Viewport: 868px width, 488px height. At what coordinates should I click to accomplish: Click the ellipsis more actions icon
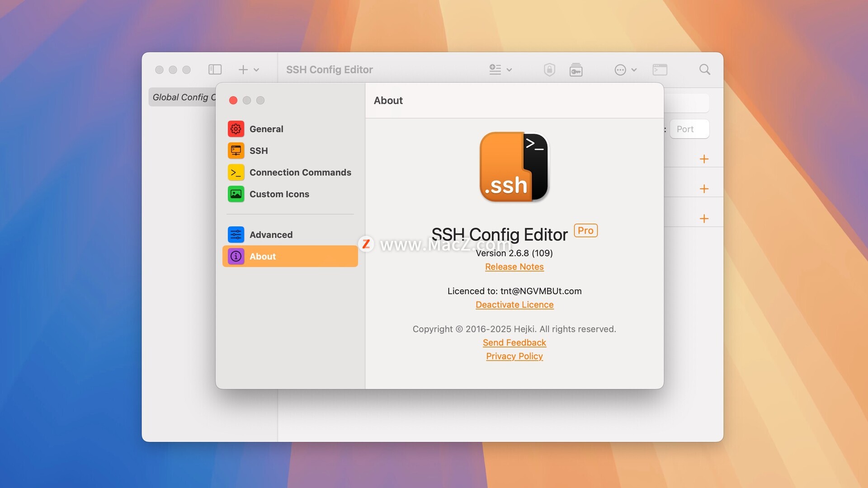pyautogui.click(x=620, y=70)
